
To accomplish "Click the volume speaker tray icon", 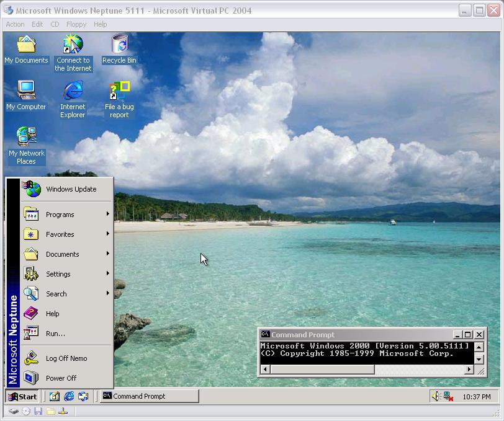I will tap(436, 396).
